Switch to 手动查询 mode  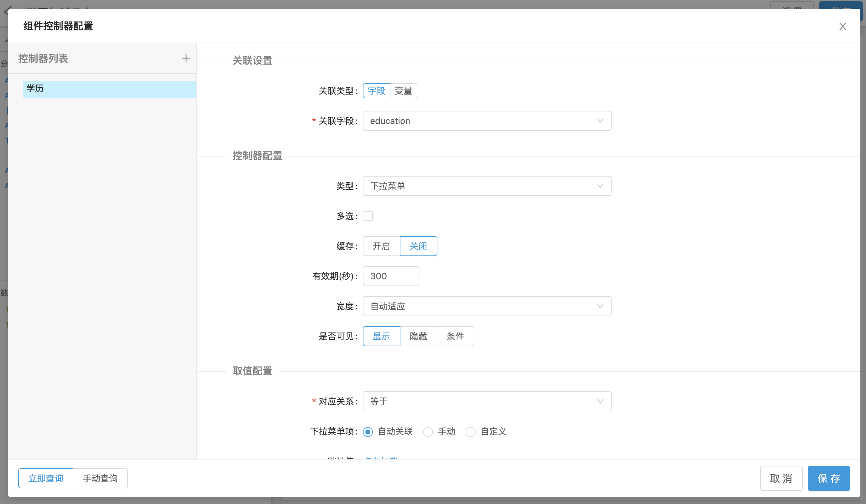tap(100, 478)
